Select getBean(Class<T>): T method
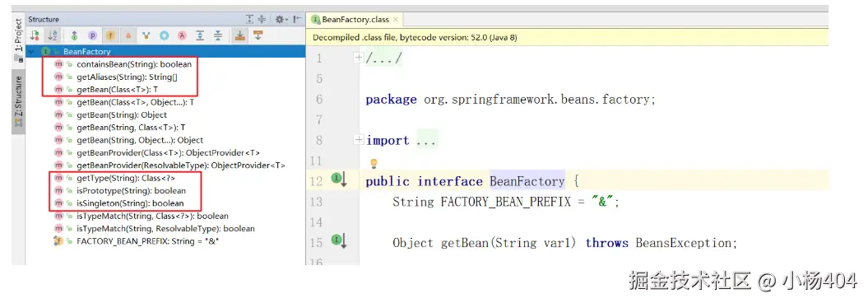 (118, 89)
